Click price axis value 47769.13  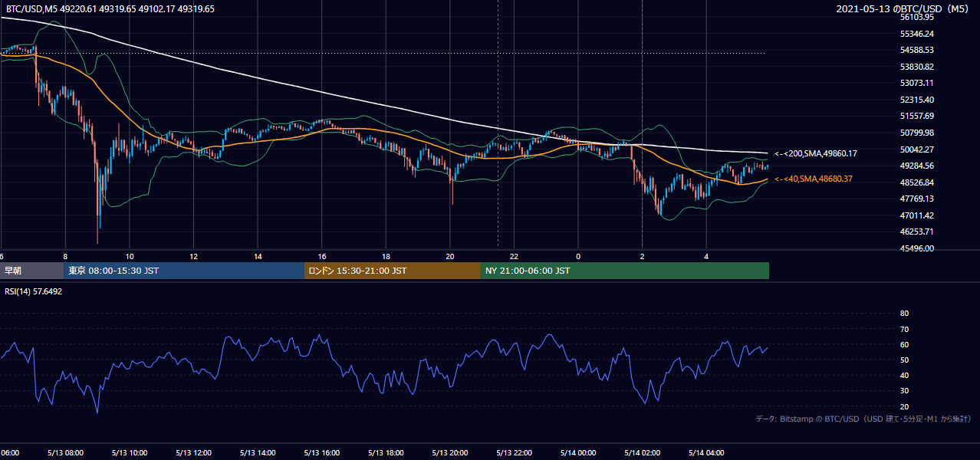click(x=916, y=199)
